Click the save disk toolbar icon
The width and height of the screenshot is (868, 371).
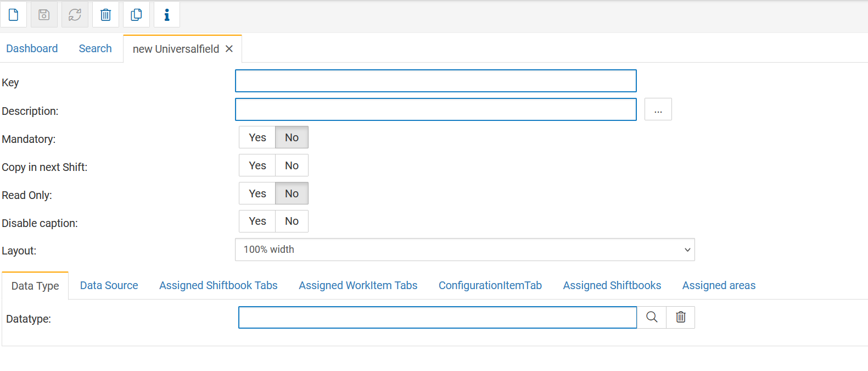point(44,15)
